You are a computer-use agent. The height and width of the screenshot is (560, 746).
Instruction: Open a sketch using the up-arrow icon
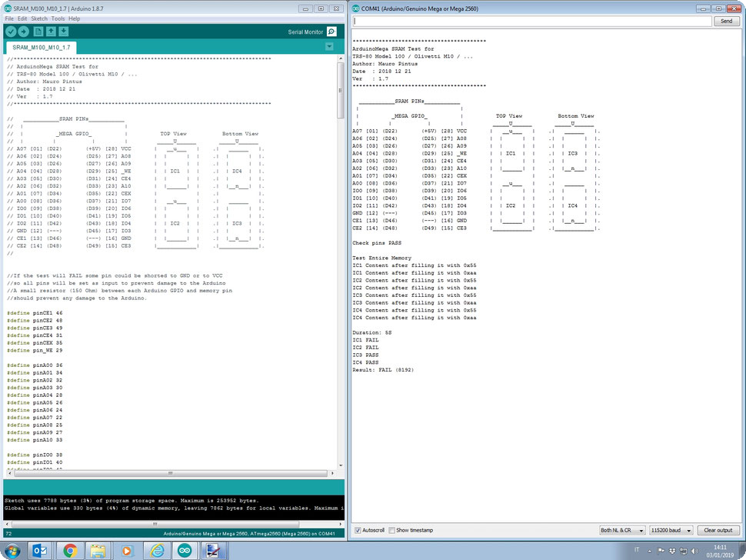(51, 32)
